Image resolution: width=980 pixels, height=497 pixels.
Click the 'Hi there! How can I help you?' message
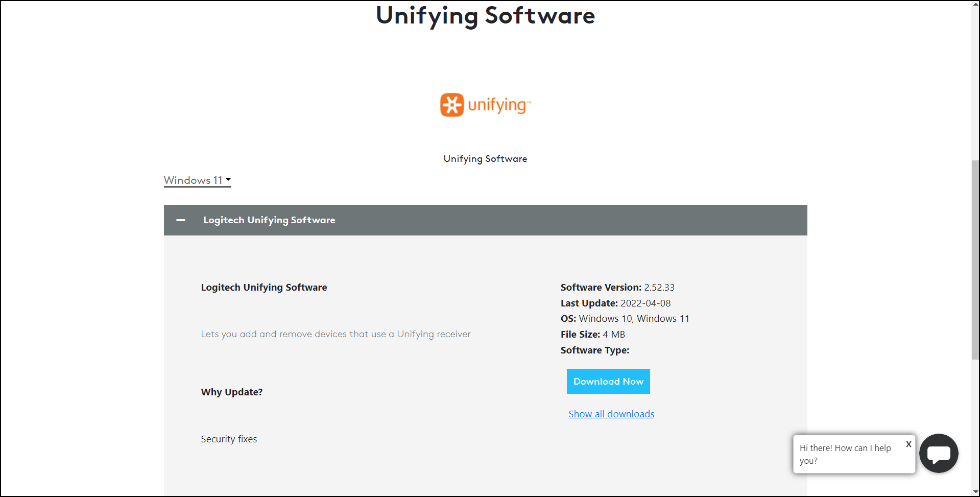click(845, 454)
